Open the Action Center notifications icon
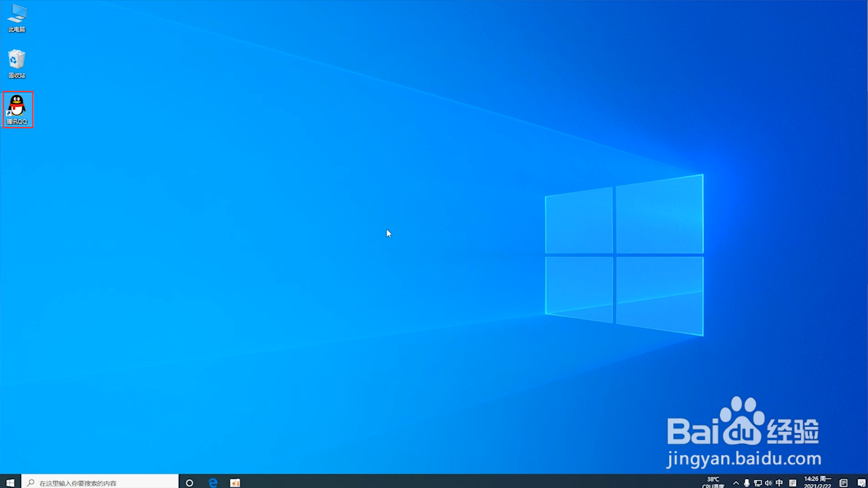This screenshot has height=488, width=868. 862,483
